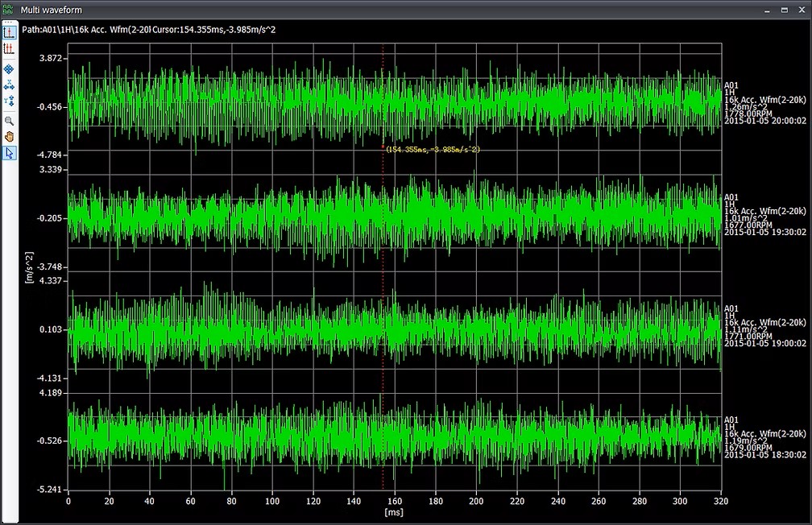
Task: Select the arrow pointer tool
Action: coord(9,152)
